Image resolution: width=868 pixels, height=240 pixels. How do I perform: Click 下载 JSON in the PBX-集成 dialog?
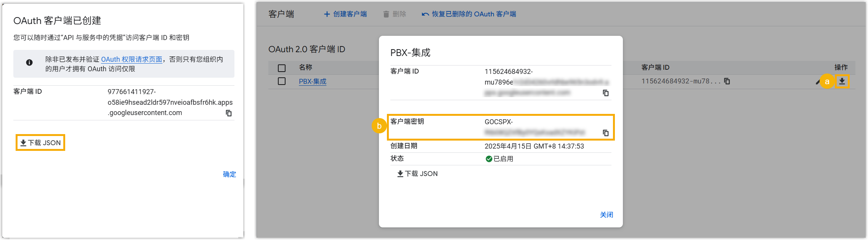pyautogui.click(x=417, y=174)
